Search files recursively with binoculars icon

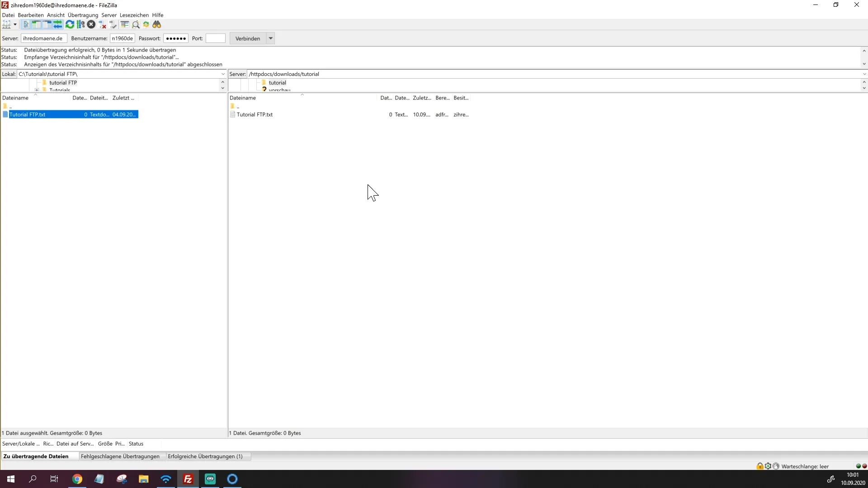[157, 24]
